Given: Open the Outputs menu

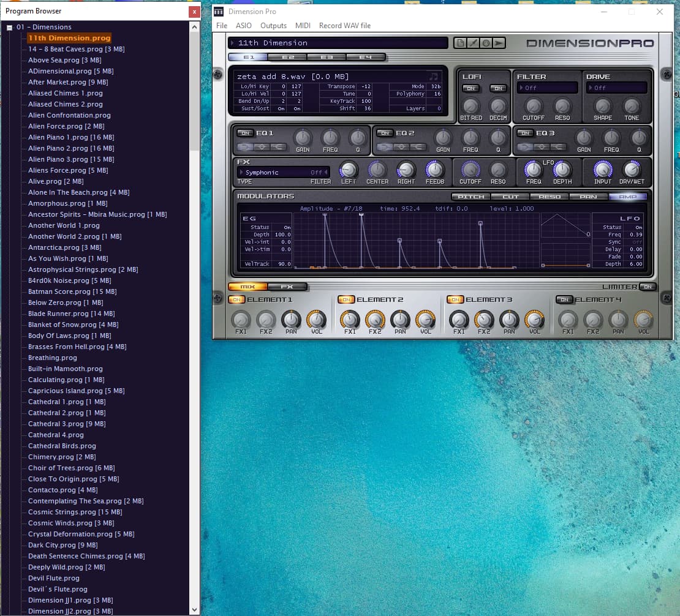Looking at the screenshot, I should coord(273,26).
